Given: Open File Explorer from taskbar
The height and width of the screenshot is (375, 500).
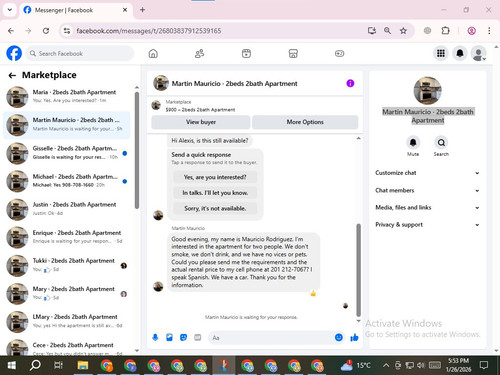Looking at the screenshot, I should tap(82, 365).
